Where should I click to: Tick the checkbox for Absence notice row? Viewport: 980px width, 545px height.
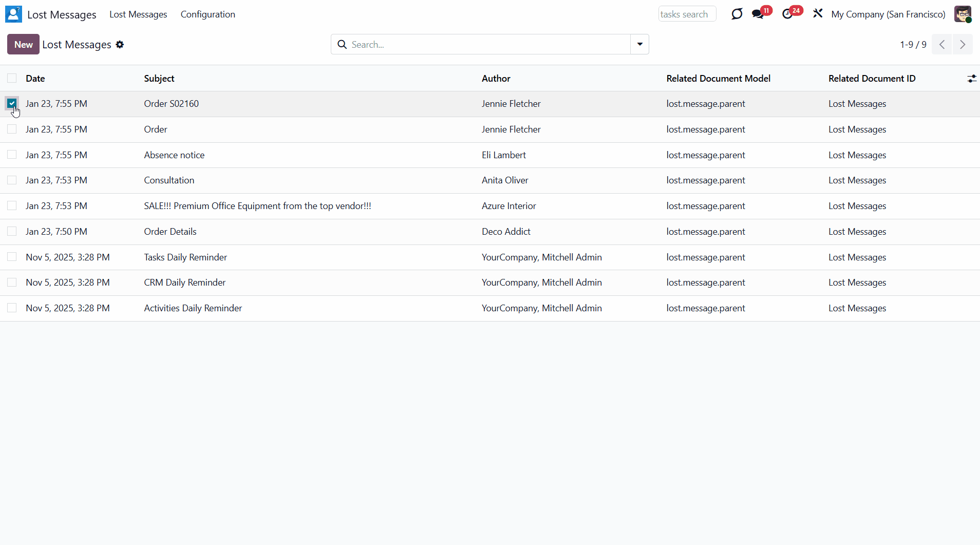[12, 155]
